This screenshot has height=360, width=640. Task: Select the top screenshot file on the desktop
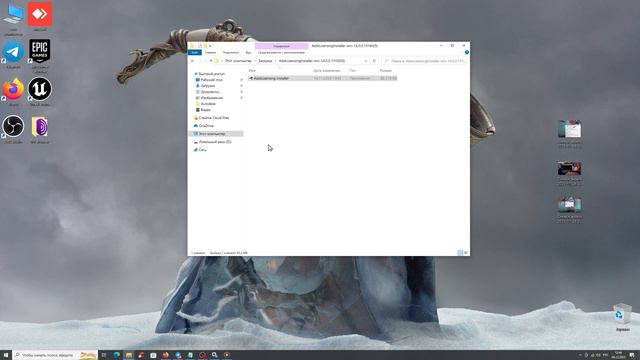click(x=570, y=133)
